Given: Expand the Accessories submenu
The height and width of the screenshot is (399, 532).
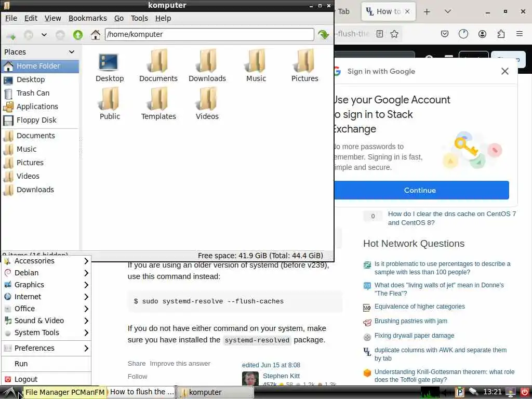Looking at the screenshot, I should click(46, 261).
